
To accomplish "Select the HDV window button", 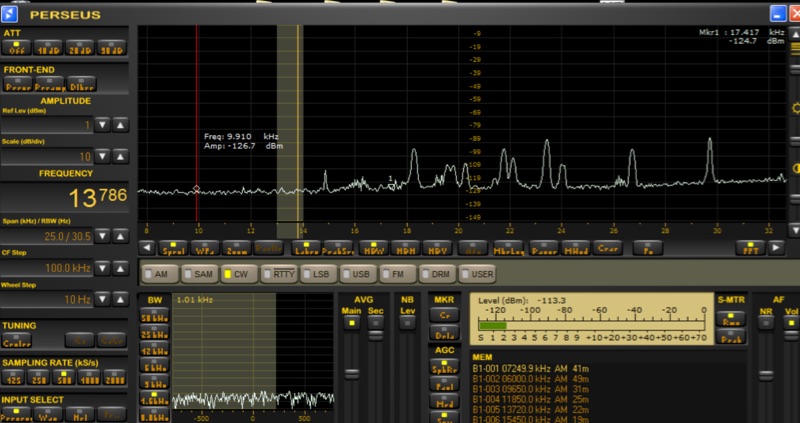I will (437, 248).
